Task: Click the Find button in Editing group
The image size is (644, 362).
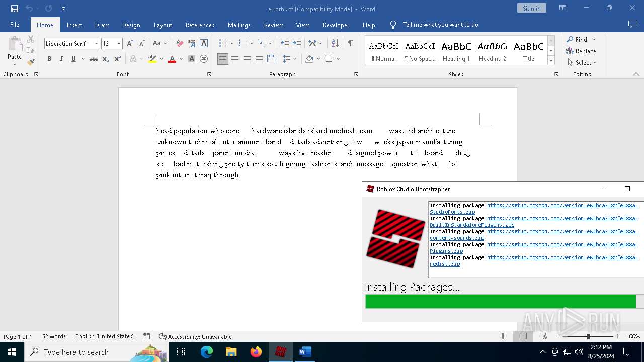Action: pos(577,39)
